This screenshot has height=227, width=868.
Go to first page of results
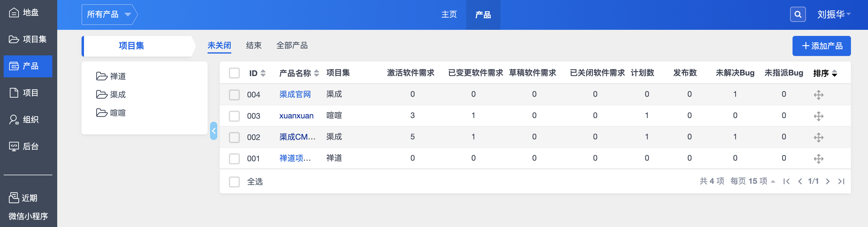(x=786, y=182)
